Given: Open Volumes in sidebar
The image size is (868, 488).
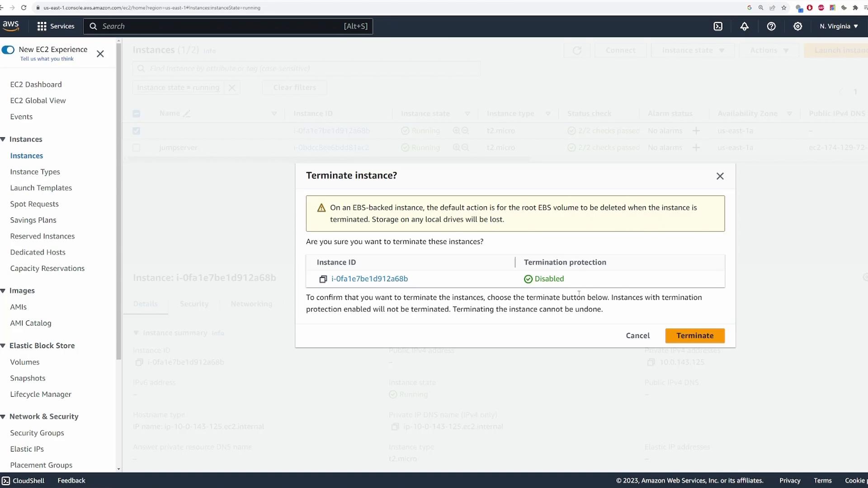Looking at the screenshot, I should coord(25,362).
